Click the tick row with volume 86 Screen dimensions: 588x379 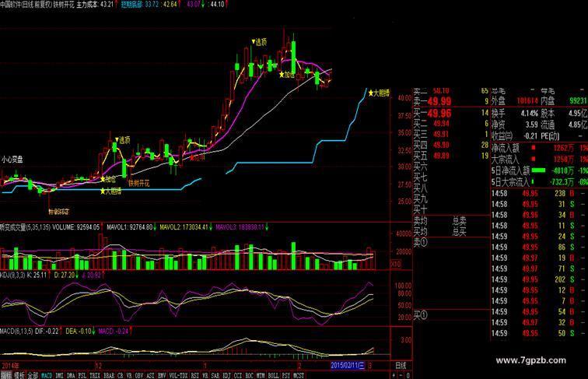(539, 247)
